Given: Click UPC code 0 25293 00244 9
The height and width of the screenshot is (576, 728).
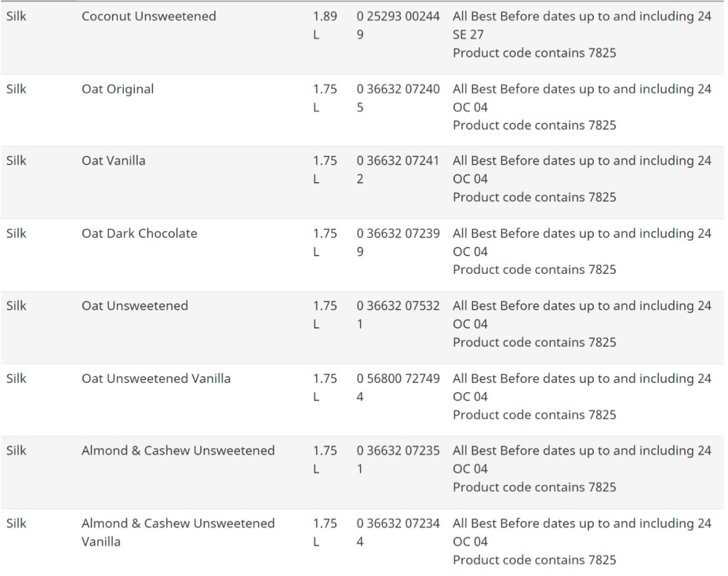Looking at the screenshot, I should pos(398,25).
